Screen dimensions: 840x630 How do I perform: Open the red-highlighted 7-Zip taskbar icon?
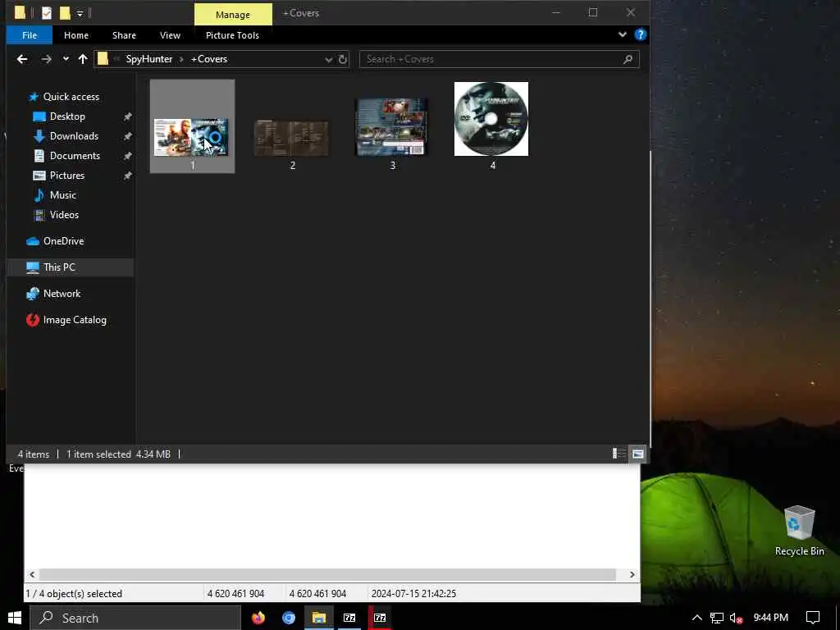(x=380, y=618)
